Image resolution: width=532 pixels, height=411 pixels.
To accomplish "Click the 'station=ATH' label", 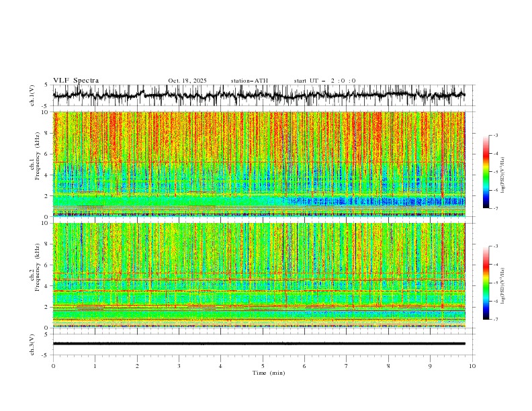I will click(249, 81).
